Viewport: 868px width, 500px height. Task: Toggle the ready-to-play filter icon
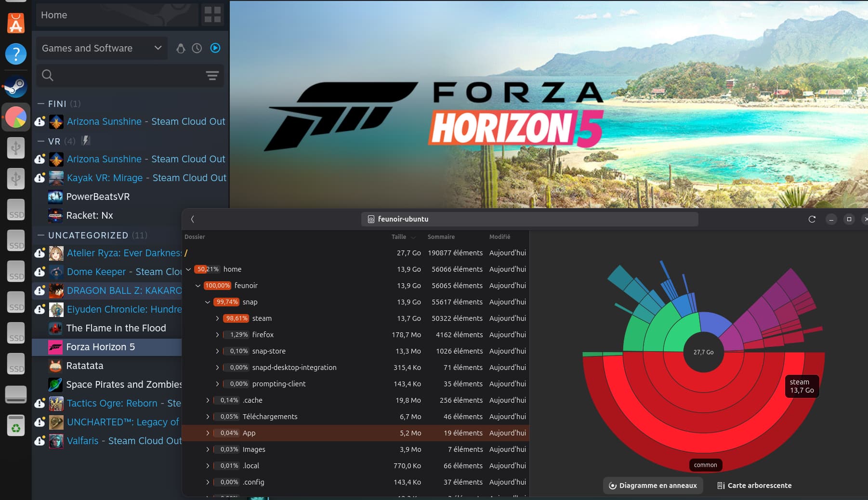pyautogui.click(x=215, y=48)
